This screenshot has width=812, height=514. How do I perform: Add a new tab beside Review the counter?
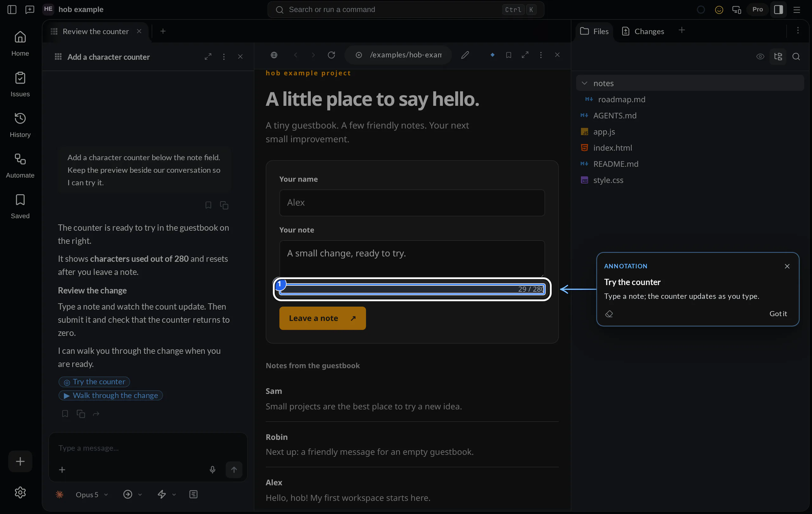pos(163,31)
